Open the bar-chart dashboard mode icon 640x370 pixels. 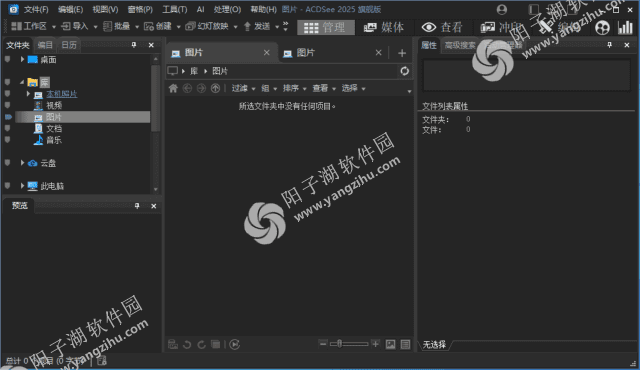click(625, 28)
